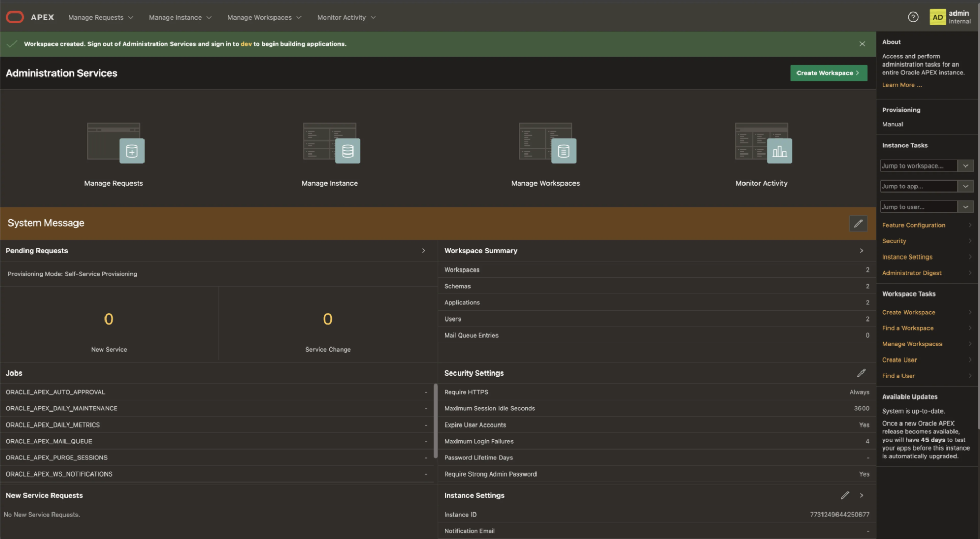980x539 pixels.
Task: Open the help question mark icon
Action: tap(913, 17)
